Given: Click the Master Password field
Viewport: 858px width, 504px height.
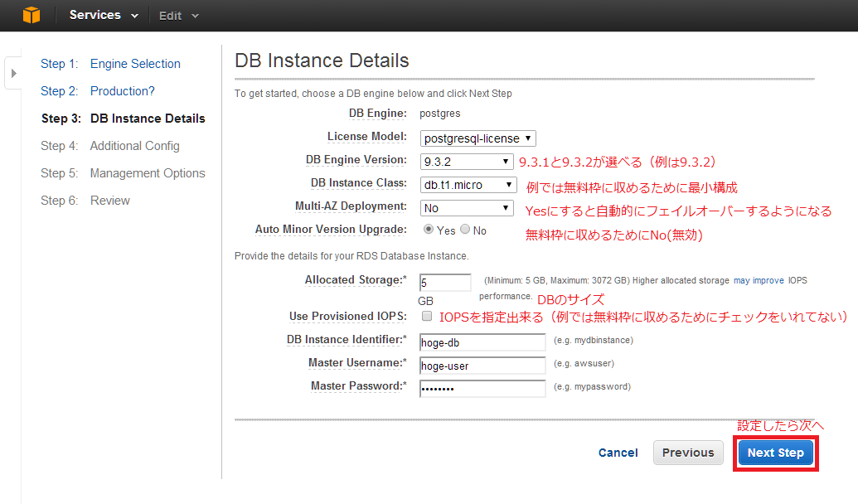Looking at the screenshot, I should pos(482,389).
